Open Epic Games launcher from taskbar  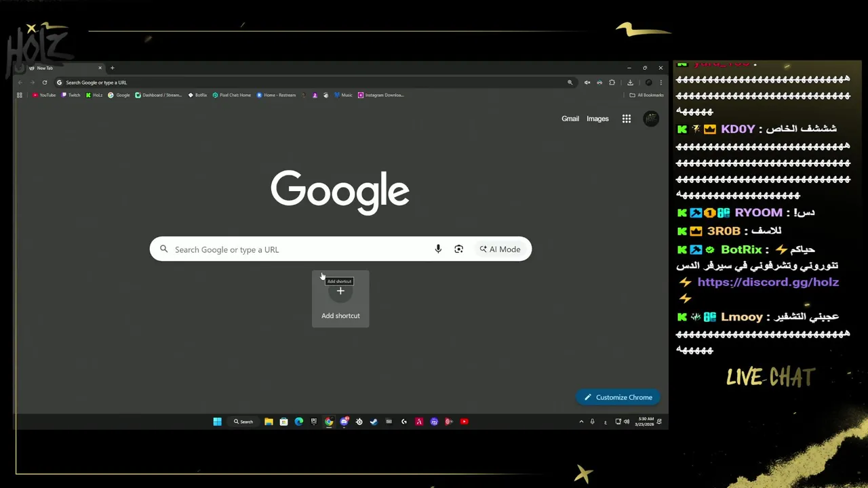coord(314,422)
